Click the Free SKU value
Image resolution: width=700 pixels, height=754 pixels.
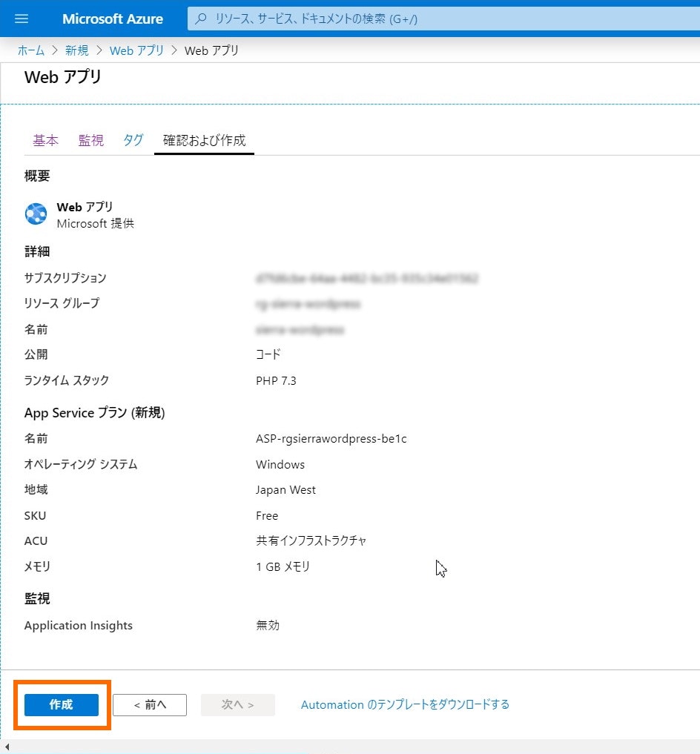coord(267,515)
